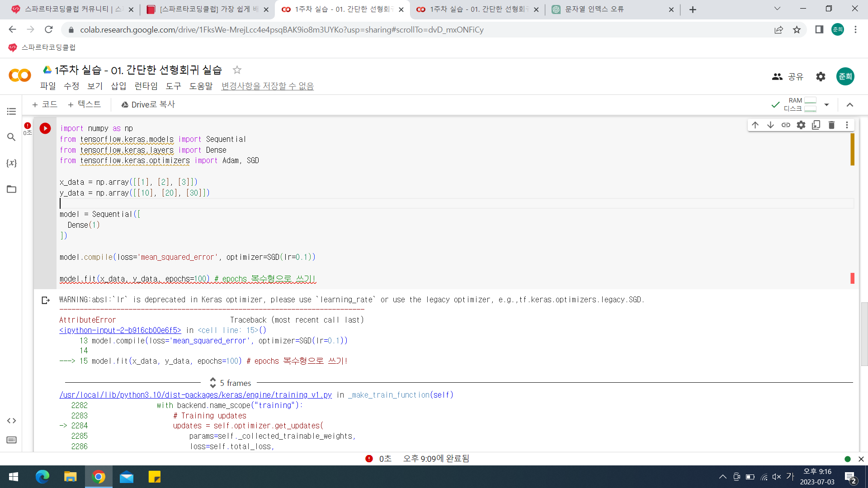Open File Explorer from taskbar
The height and width of the screenshot is (488, 868).
pyautogui.click(x=71, y=477)
